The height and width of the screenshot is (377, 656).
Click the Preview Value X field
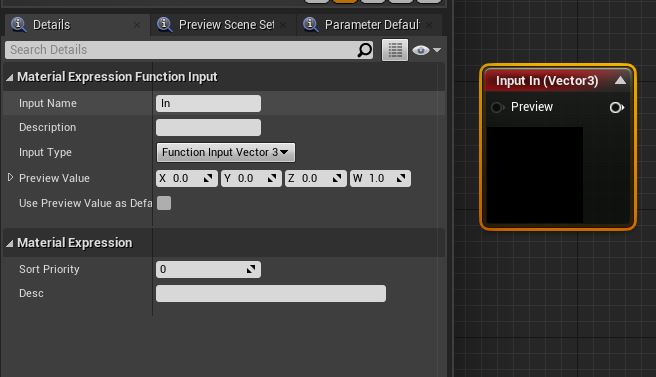click(187, 179)
